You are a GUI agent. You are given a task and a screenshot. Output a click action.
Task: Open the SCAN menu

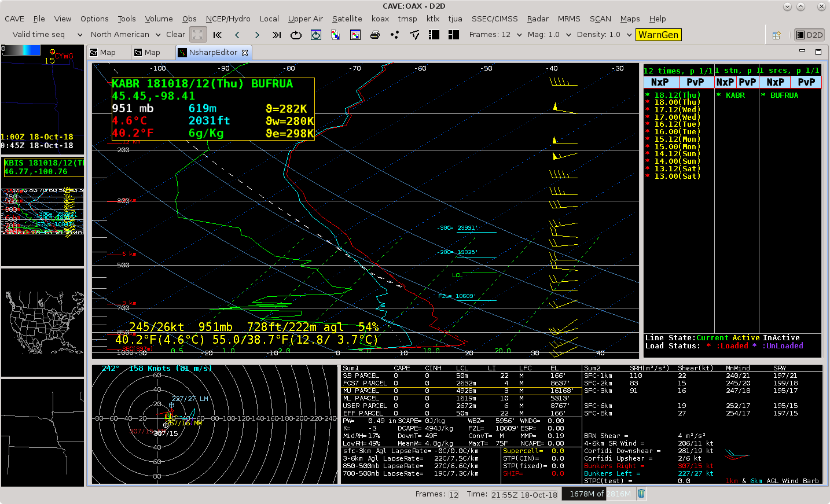pyautogui.click(x=600, y=19)
